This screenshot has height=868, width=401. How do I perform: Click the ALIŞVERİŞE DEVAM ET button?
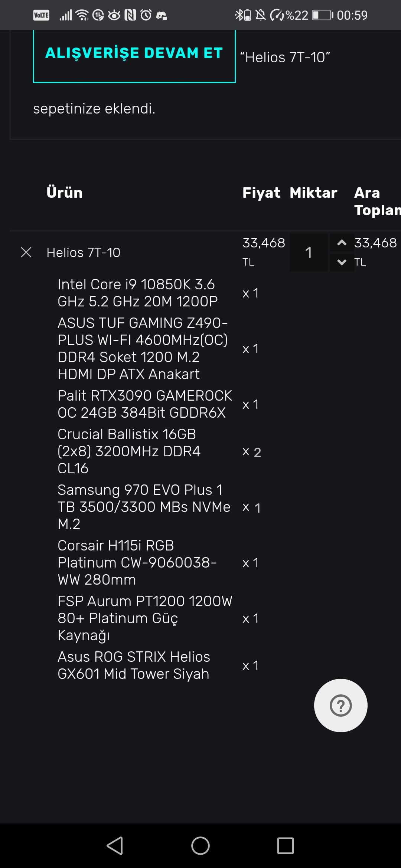point(134,53)
